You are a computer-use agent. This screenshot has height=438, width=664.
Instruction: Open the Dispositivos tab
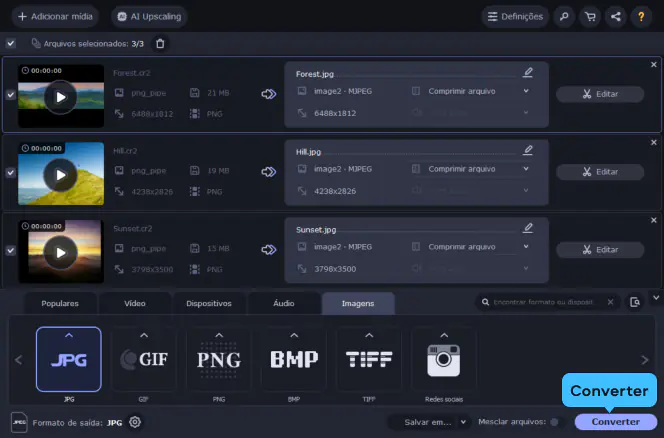coord(209,303)
